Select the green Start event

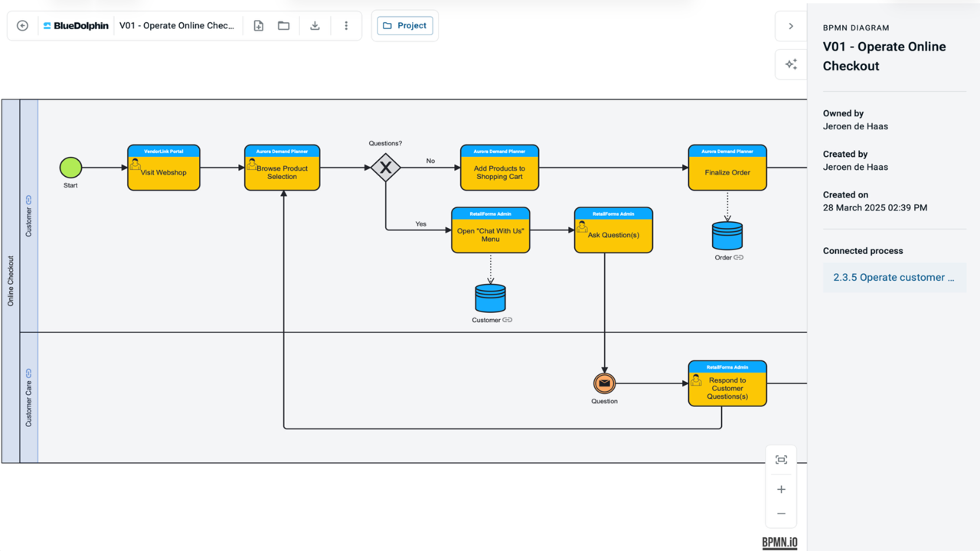tap(70, 168)
